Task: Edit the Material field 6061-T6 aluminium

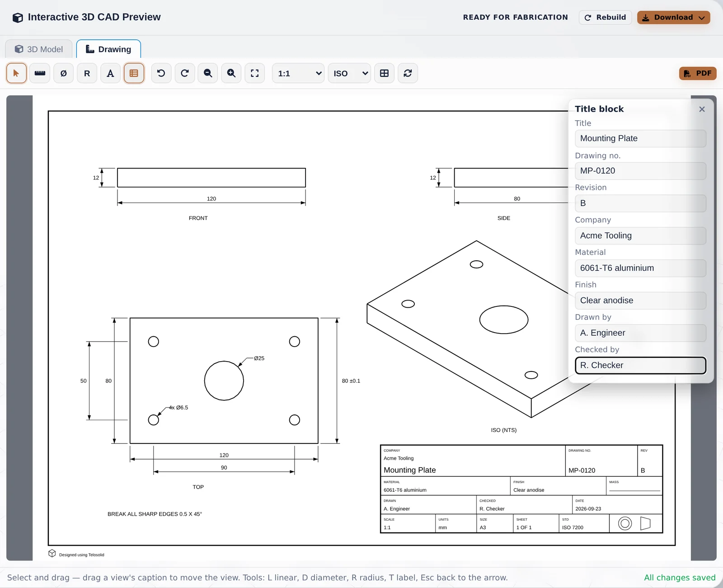Action: click(x=640, y=268)
